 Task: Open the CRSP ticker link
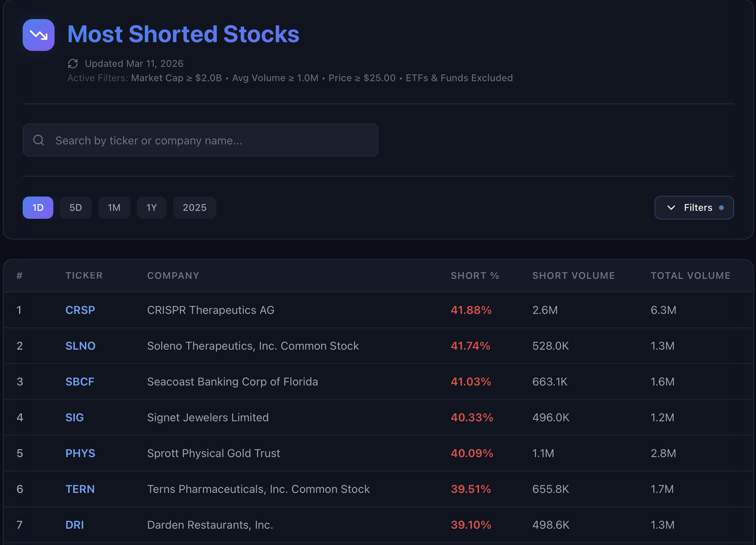[x=80, y=310]
